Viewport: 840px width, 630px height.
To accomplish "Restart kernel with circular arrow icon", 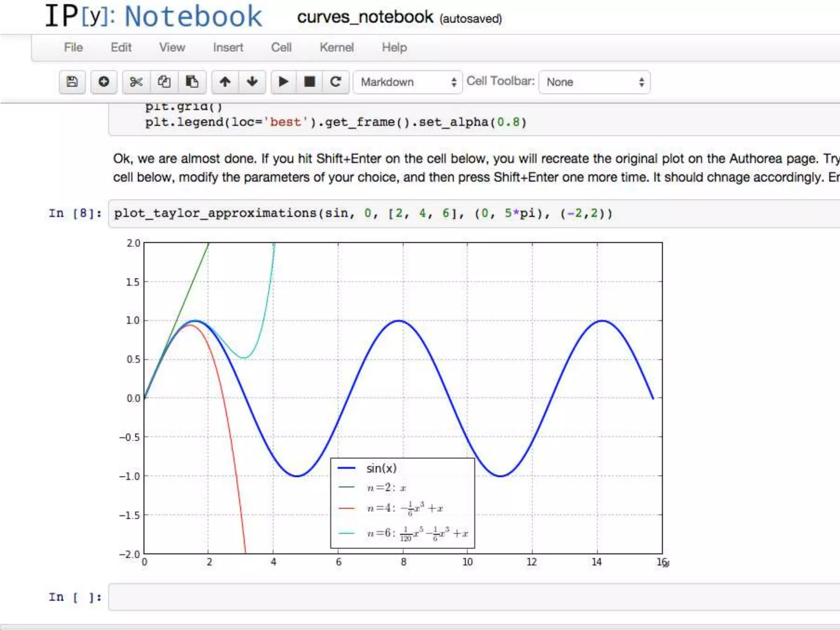I will (x=336, y=82).
